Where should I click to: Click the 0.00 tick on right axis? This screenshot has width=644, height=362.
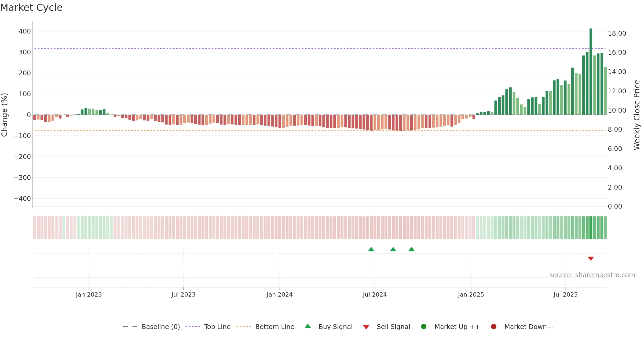pos(615,206)
